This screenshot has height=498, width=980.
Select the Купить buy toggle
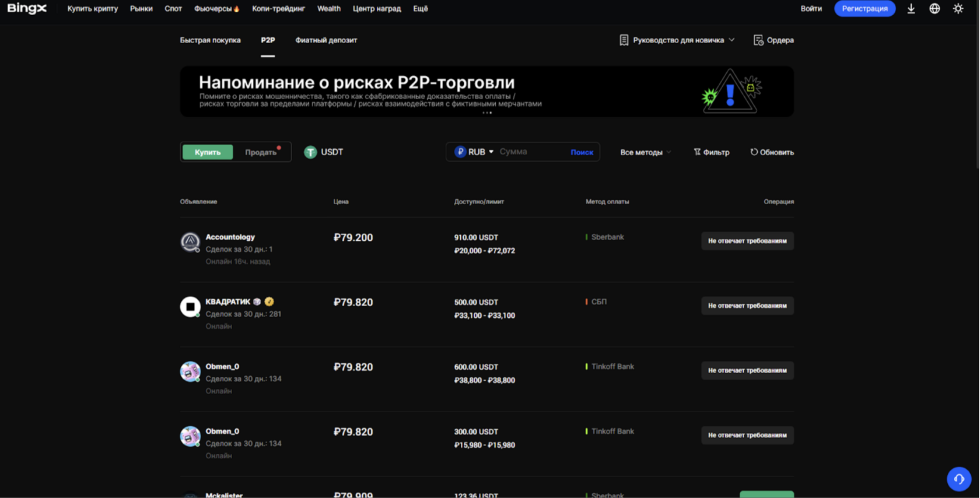point(208,152)
